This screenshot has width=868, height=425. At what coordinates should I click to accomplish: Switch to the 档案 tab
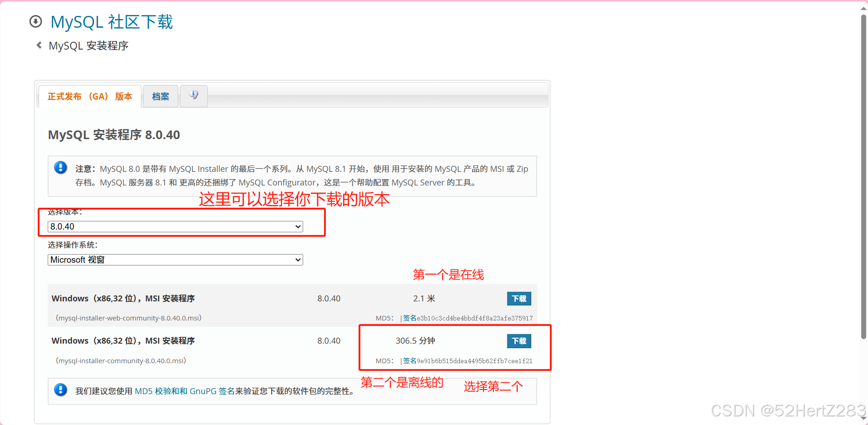[x=160, y=96]
